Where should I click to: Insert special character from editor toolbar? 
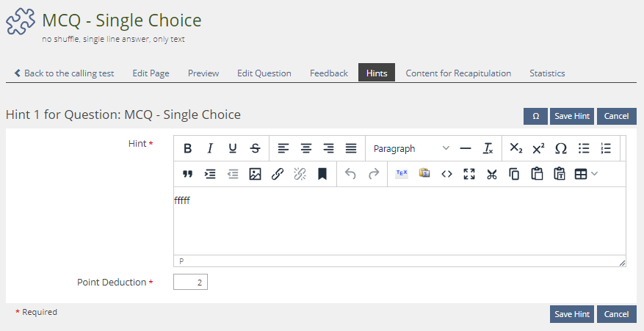tap(561, 148)
